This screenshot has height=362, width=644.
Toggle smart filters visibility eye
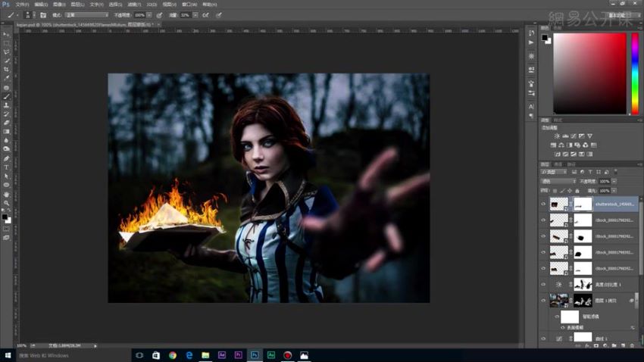click(x=557, y=317)
